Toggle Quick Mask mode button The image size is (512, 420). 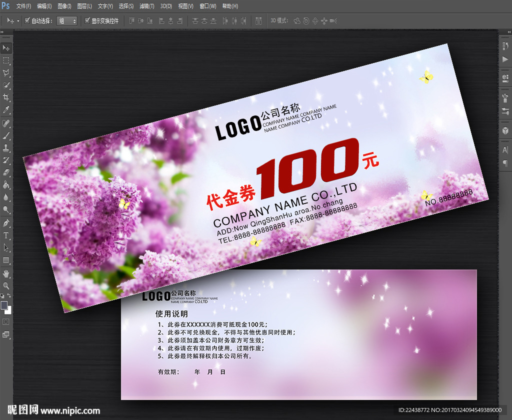pyautogui.click(x=6, y=321)
